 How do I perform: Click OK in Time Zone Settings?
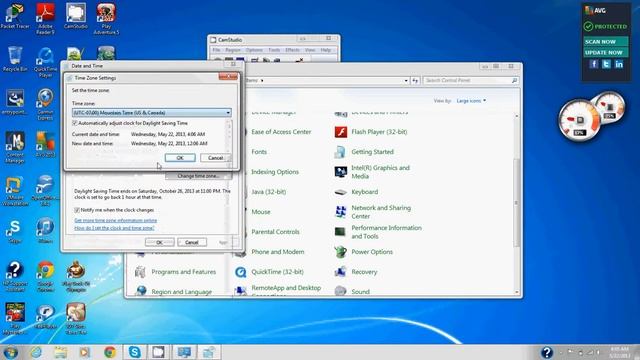coord(180,158)
